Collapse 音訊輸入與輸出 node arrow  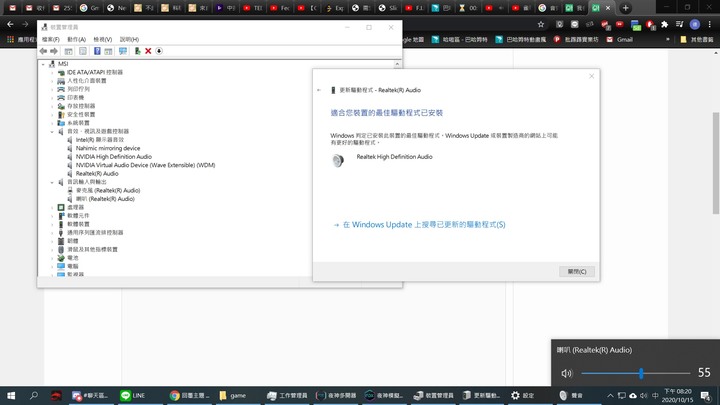52,182
